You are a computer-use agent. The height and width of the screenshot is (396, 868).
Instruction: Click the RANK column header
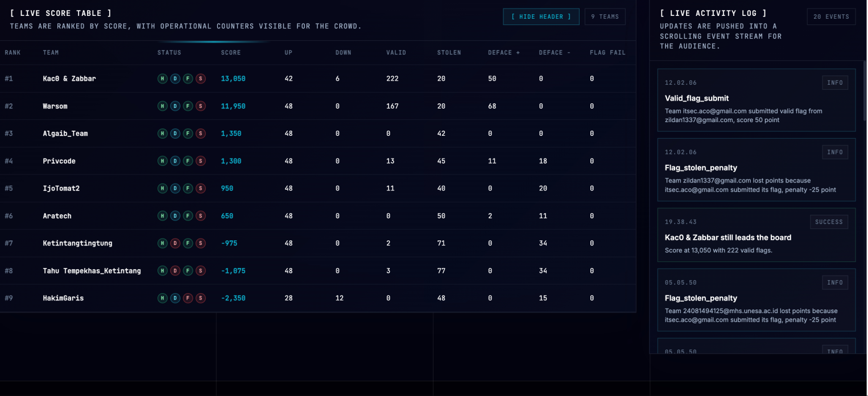point(13,53)
